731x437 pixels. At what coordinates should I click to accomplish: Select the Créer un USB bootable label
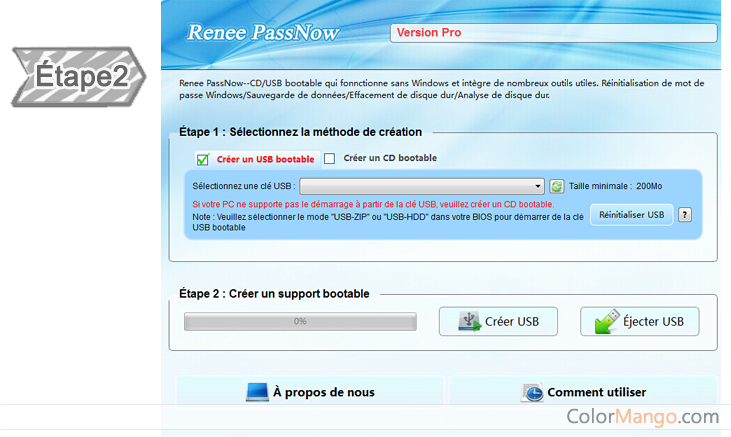tap(265, 159)
